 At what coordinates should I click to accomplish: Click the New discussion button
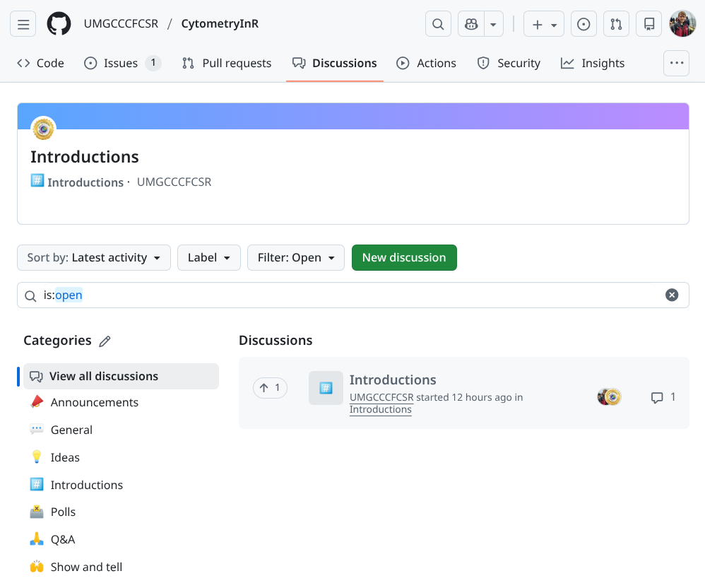(404, 258)
